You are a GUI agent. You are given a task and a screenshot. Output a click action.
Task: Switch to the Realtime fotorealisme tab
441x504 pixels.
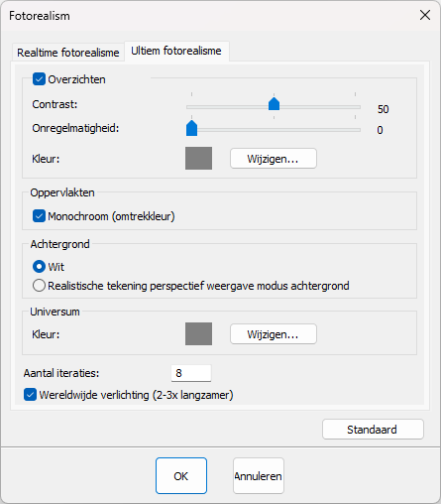tap(68, 53)
